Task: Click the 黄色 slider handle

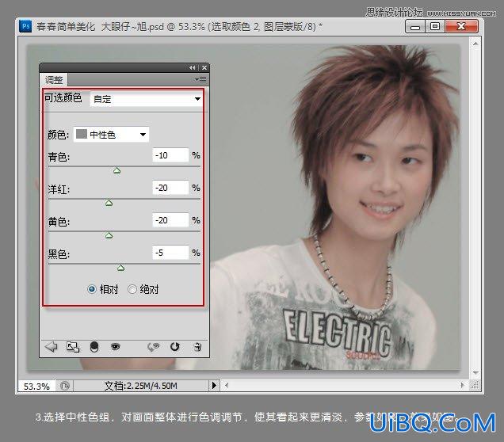Action: coord(109,235)
